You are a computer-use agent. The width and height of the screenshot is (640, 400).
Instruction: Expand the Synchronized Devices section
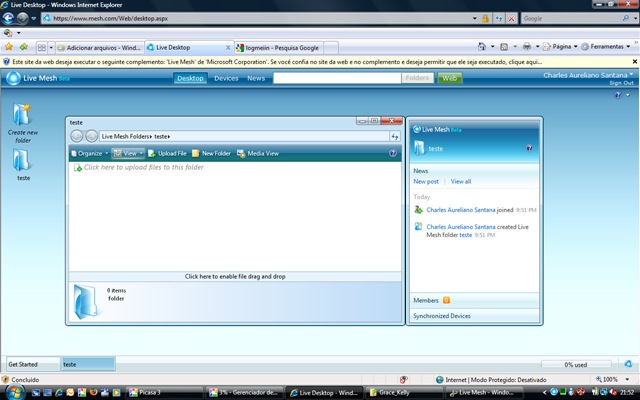coord(442,316)
